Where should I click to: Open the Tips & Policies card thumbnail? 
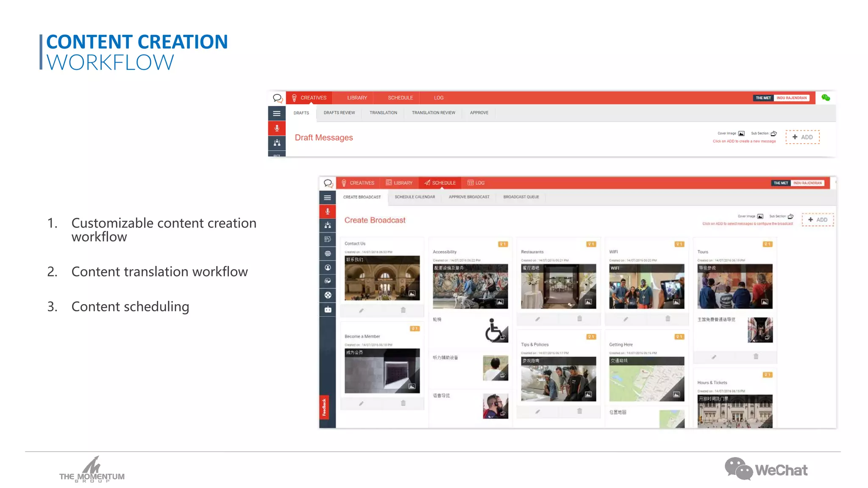[558, 379]
